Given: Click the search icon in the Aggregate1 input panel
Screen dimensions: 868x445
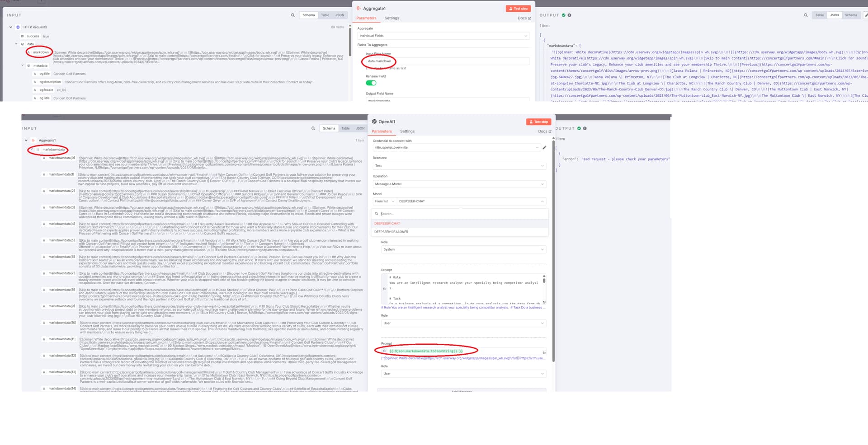Looking at the screenshot, I should pos(293,15).
